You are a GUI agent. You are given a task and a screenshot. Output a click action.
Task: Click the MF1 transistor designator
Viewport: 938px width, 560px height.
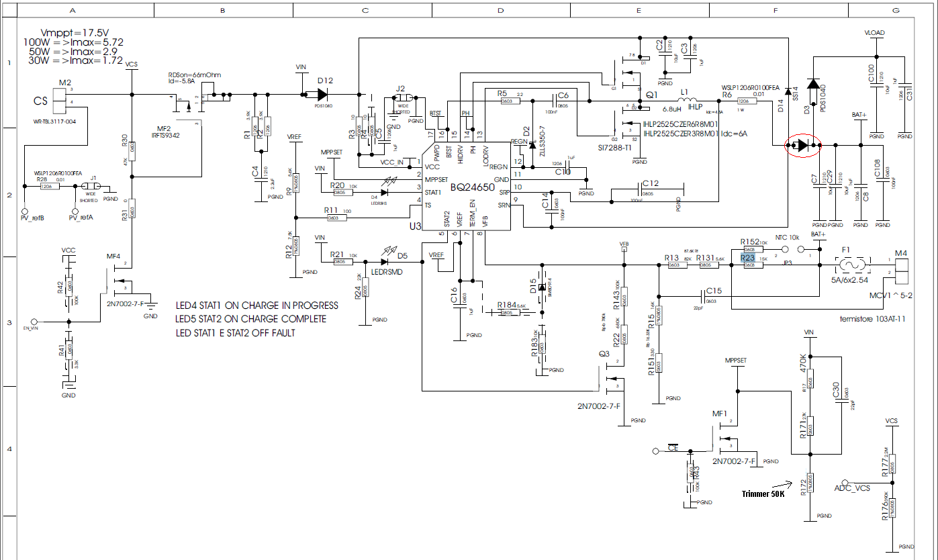[719, 414]
